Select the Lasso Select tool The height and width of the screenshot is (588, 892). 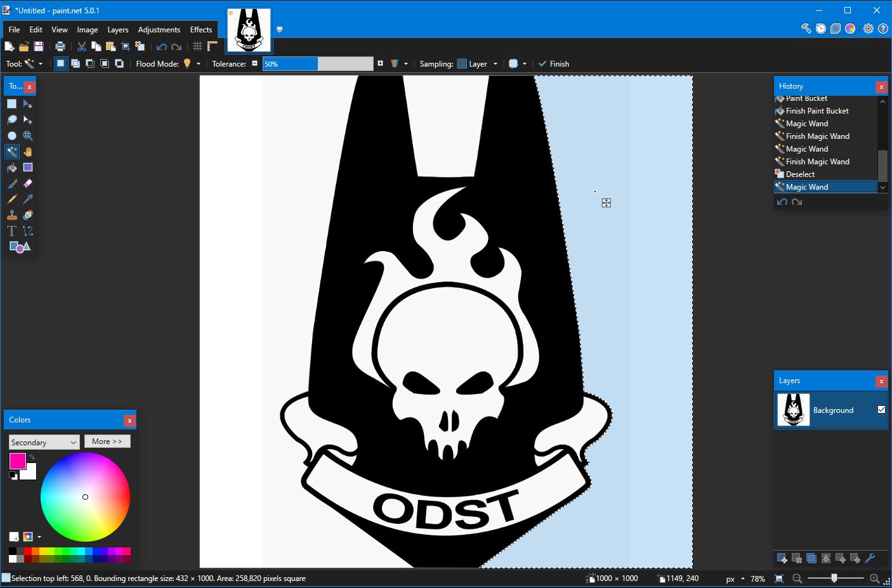12,120
